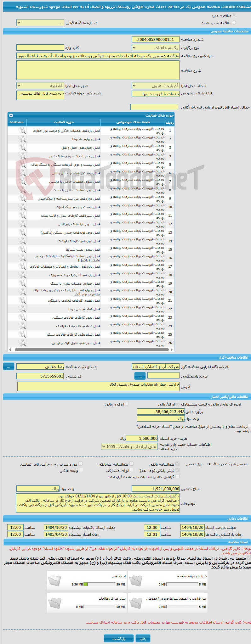The image size is (251, 644).
Task: Open the bank account ملی ایران dropdown
Action: 129,446
